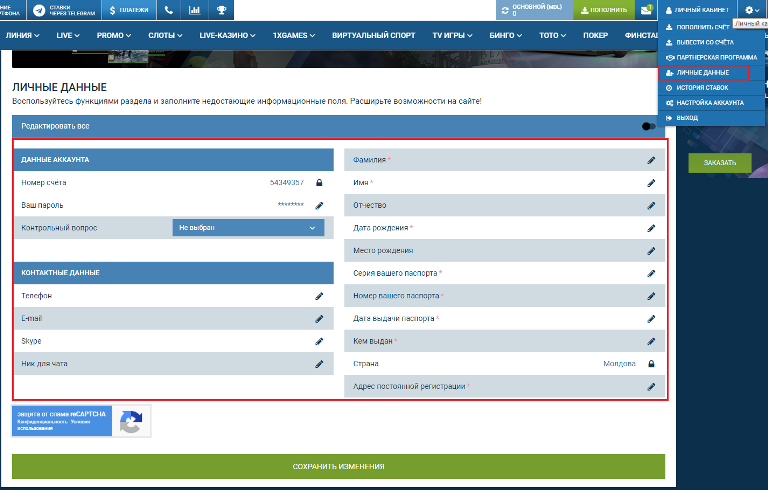
Task: Click the pencil icon next to Фамилия
Action: [x=651, y=160]
